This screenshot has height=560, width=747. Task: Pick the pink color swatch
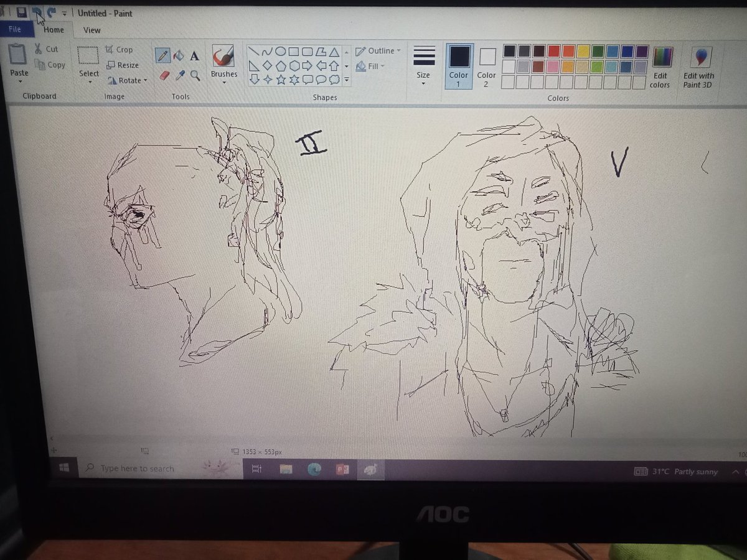[553, 66]
